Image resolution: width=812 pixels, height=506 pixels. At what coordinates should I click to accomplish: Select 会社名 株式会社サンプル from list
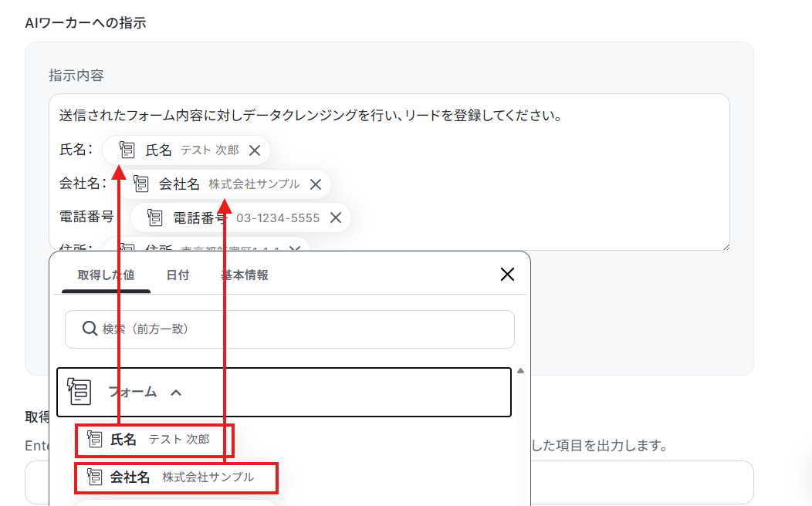pyautogui.click(x=177, y=477)
